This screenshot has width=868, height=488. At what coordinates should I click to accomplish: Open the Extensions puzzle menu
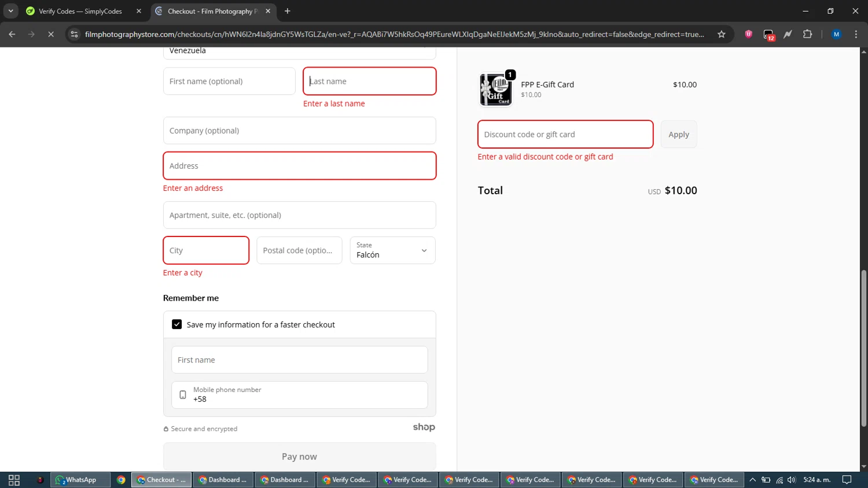tap(807, 34)
